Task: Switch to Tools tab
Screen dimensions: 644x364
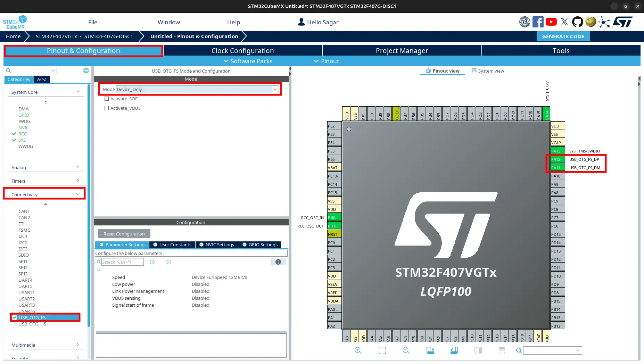Action: 561,51
